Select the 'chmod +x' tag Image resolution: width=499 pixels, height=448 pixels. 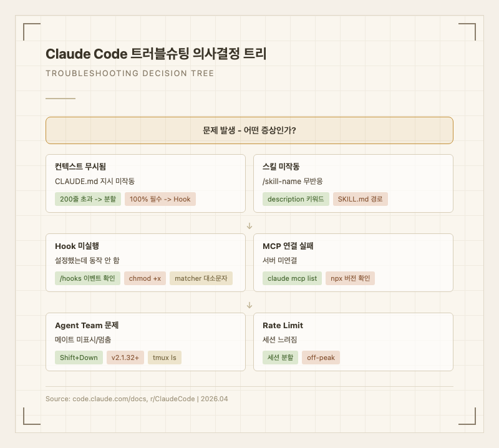(145, 278)
